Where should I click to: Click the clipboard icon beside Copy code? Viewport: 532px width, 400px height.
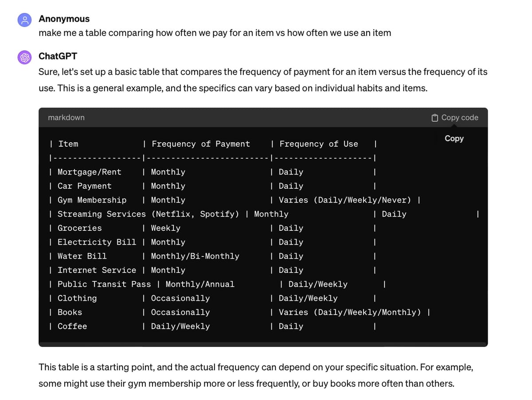435,117
